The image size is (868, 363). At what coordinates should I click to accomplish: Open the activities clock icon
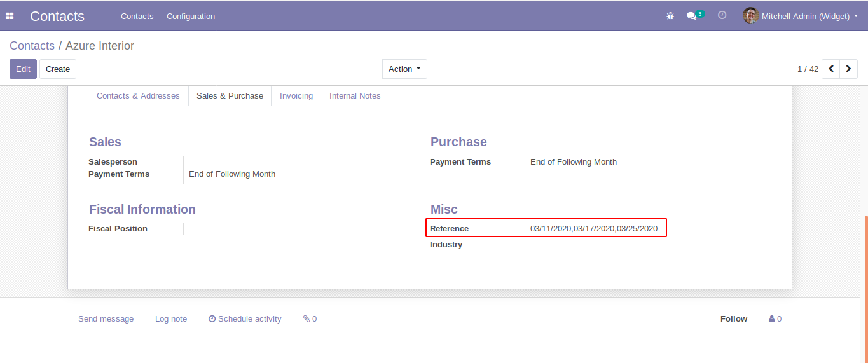click(x=722, y=15)
